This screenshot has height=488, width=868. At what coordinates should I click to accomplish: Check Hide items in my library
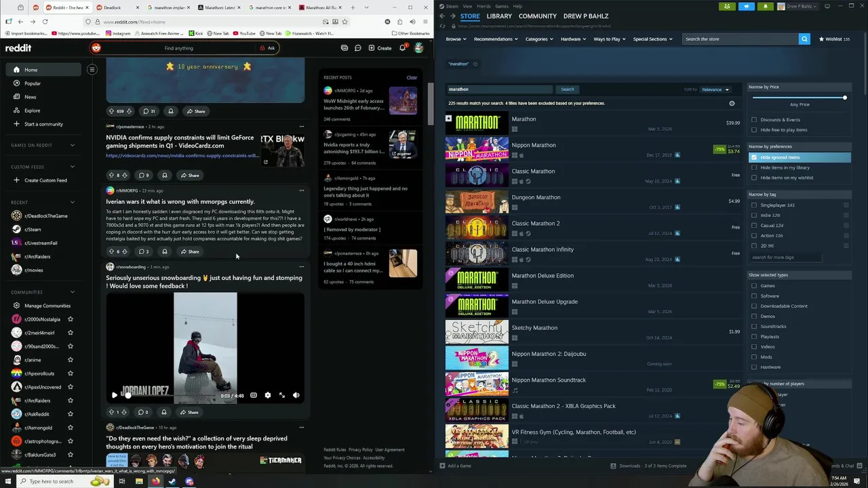pyautogui.click(x=754, y=167)
